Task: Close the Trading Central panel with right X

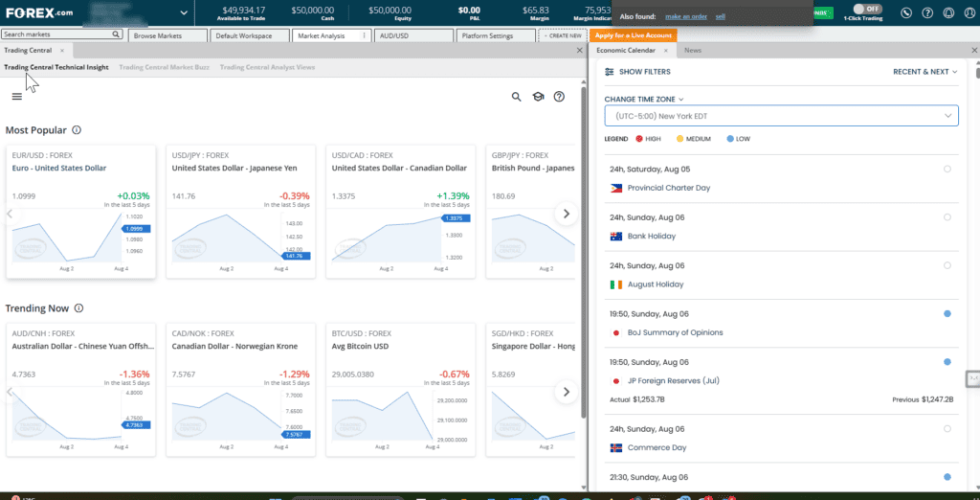Action: (x=579, y=50)
